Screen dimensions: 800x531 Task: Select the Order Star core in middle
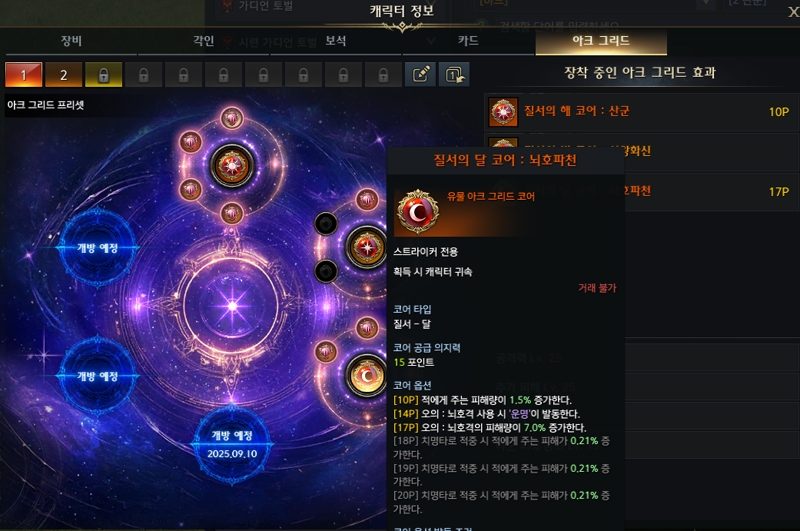(366, 248)
